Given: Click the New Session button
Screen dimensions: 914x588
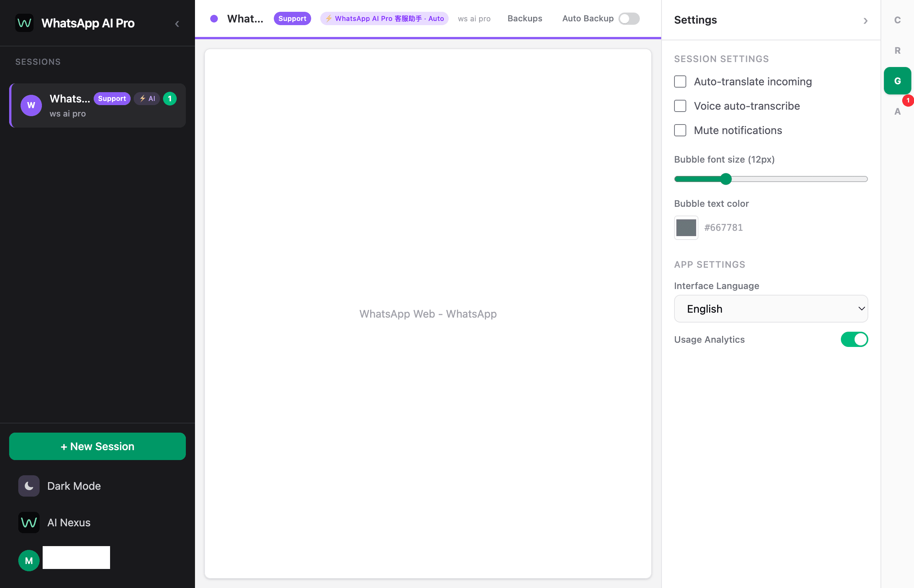Looking at the screenshot, I should [x=97, y=446].
